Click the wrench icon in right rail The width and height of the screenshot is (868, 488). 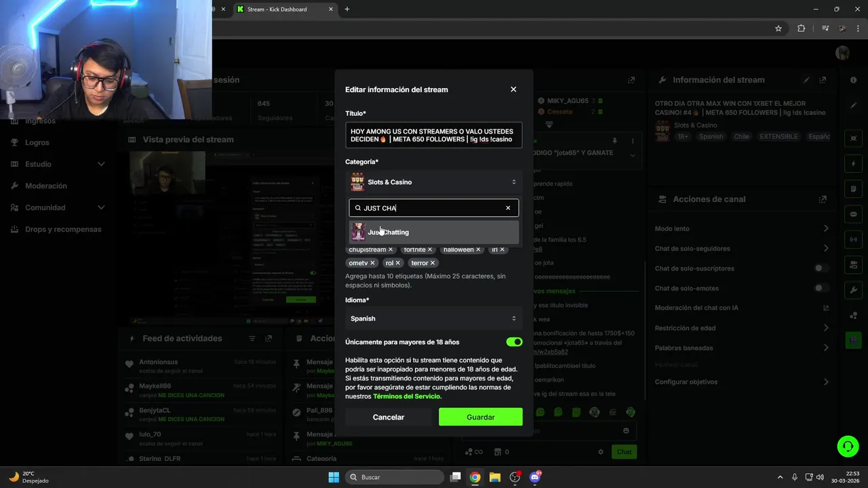[853, 290]
